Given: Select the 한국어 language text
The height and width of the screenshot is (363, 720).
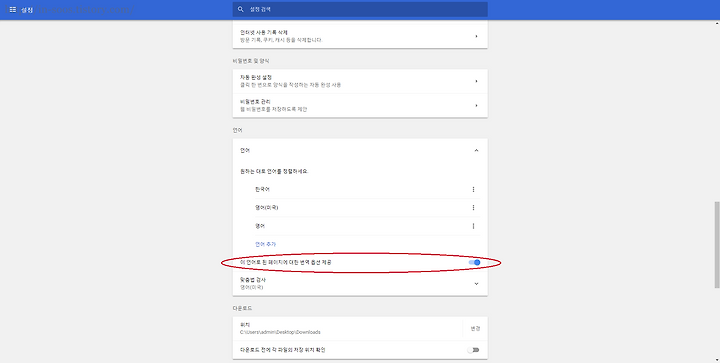Looking at the screenshot, I should click(263, 190).
